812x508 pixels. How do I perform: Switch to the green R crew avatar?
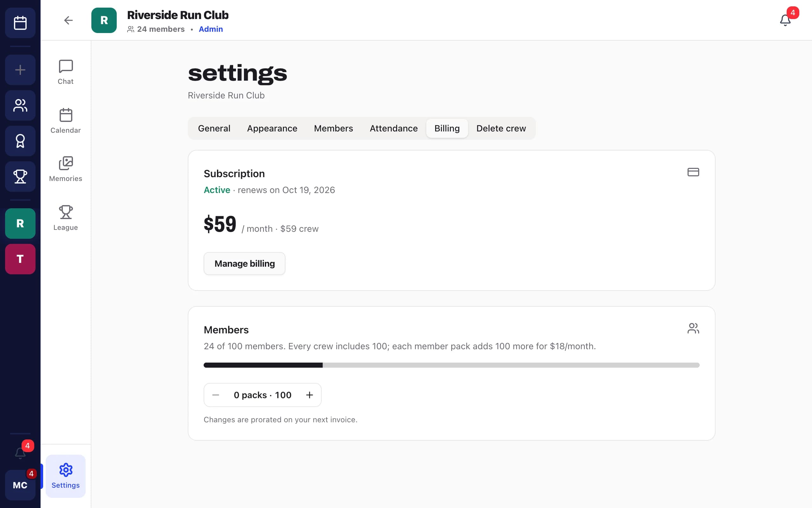point(20,224)
